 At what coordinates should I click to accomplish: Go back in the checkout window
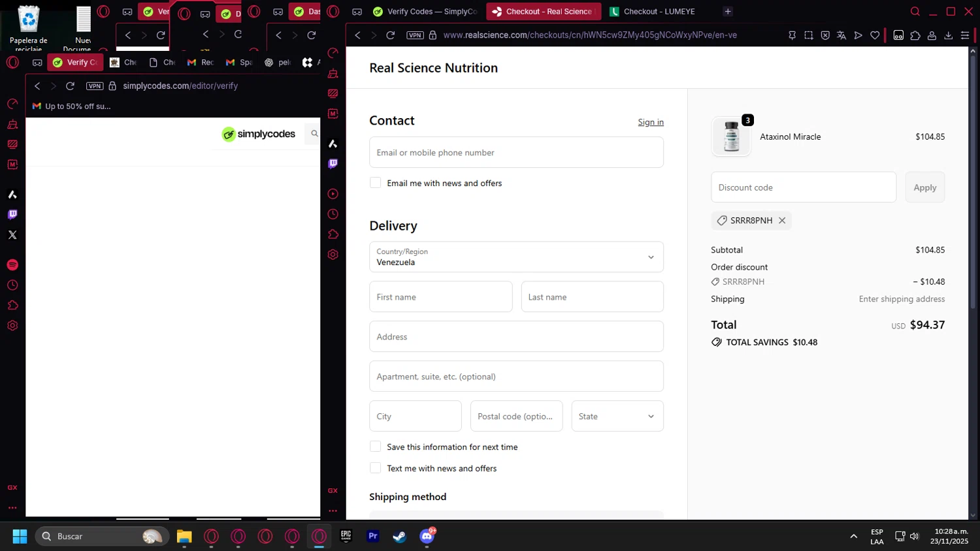click(357, 35)
